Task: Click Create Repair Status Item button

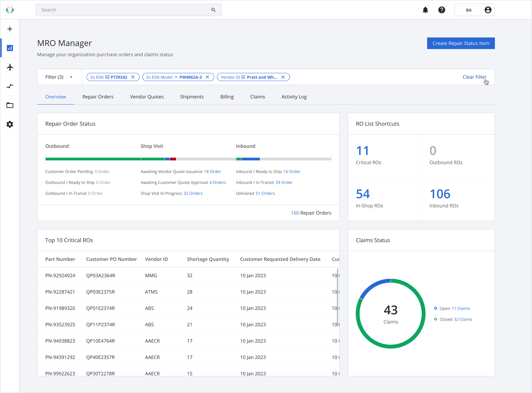Action: (461, 43)
